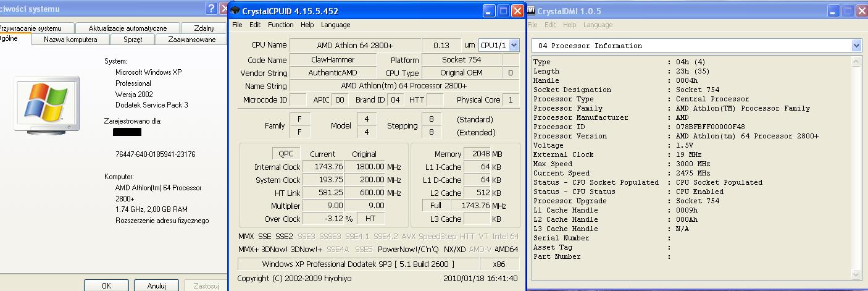Click the NX/XD feature flag

click(x=454, y=250)
